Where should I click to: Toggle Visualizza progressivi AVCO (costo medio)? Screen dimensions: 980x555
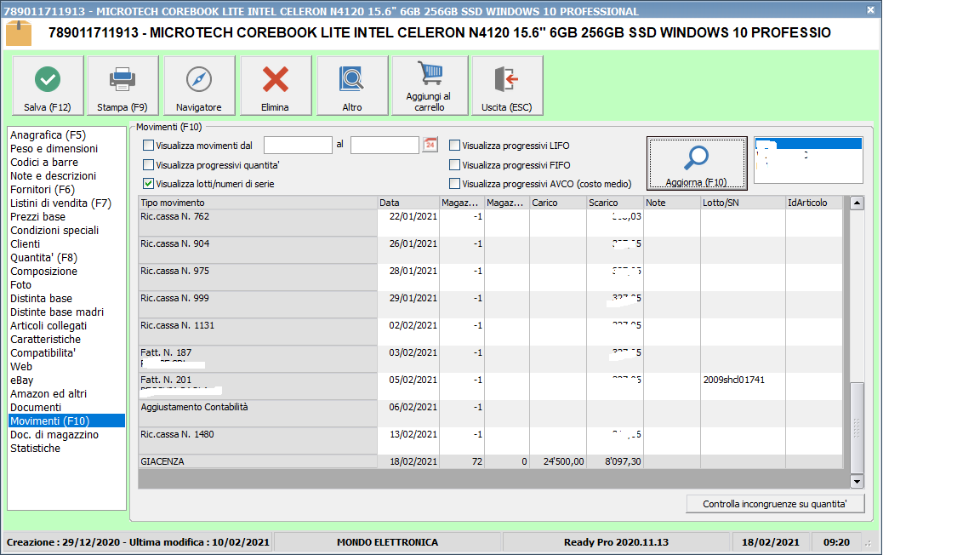tap(454, 183)
